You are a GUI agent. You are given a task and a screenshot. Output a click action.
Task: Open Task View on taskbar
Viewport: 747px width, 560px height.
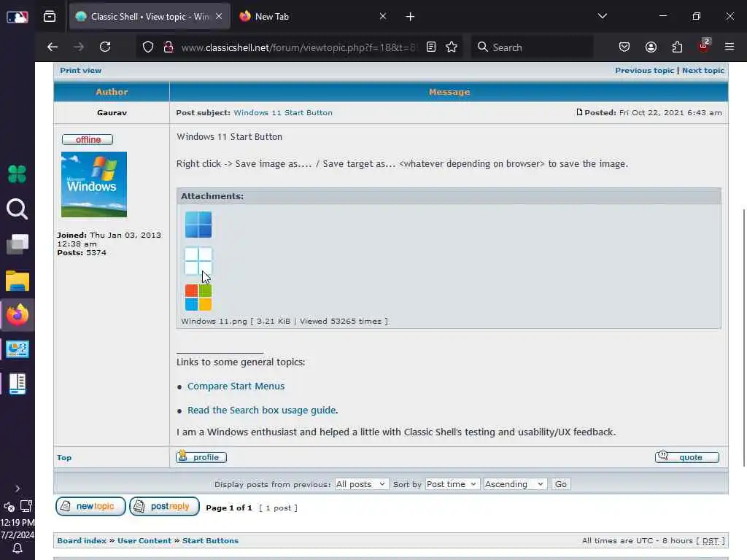point(18,244)
